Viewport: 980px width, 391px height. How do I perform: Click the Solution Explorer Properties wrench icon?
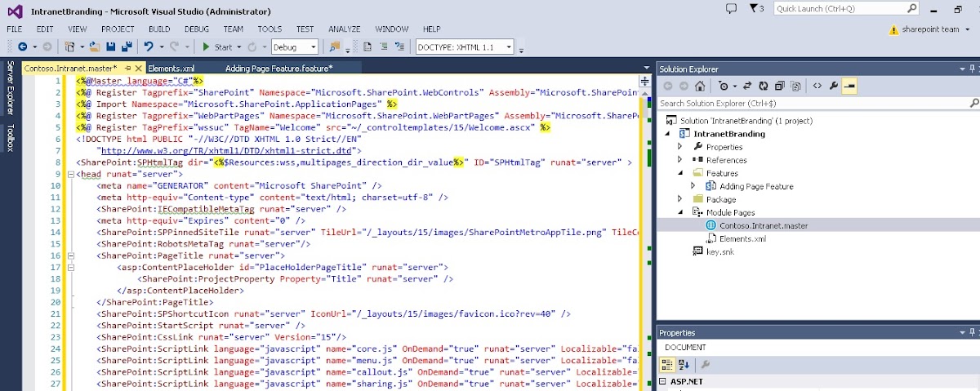click(x=834, y=86)
